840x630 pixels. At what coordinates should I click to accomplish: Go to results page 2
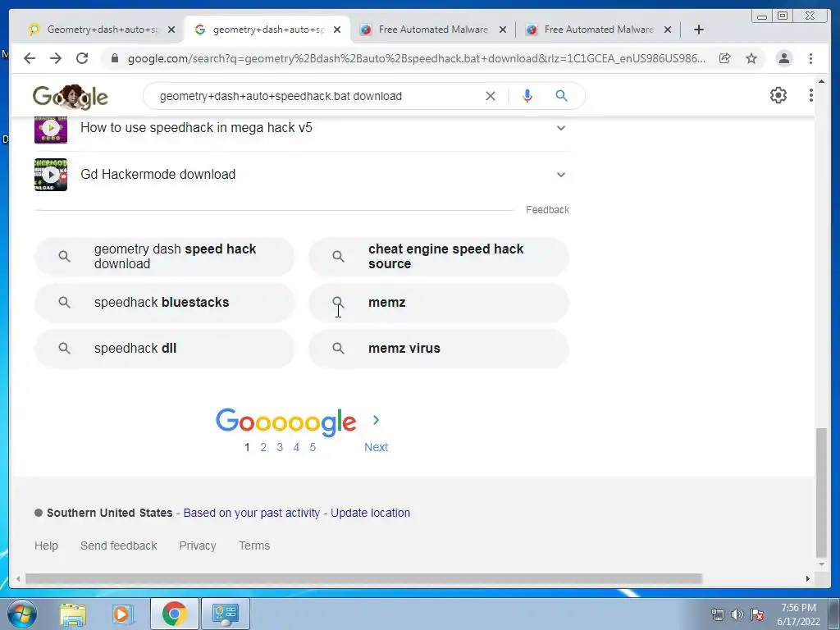point(263,447)
